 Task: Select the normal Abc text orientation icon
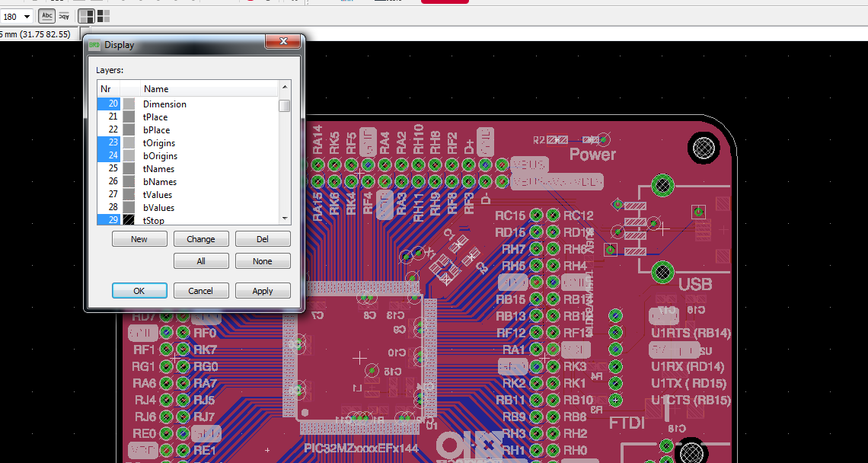47,16
